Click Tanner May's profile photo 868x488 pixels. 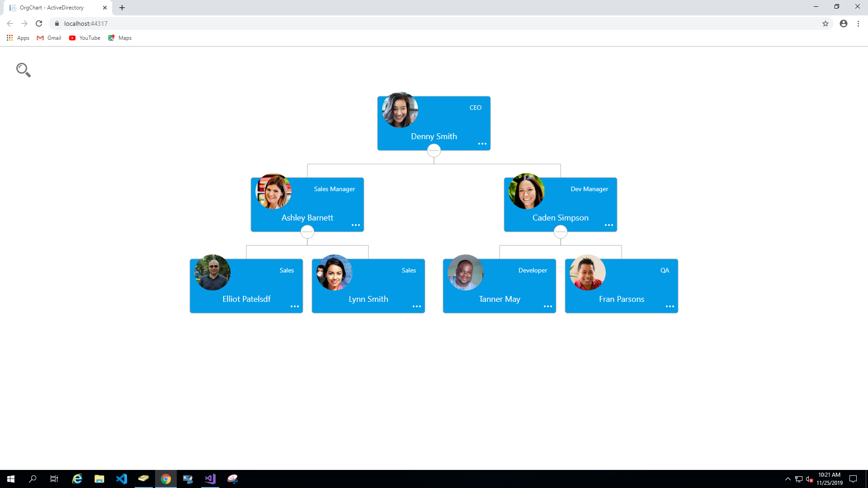coord(465,272)
